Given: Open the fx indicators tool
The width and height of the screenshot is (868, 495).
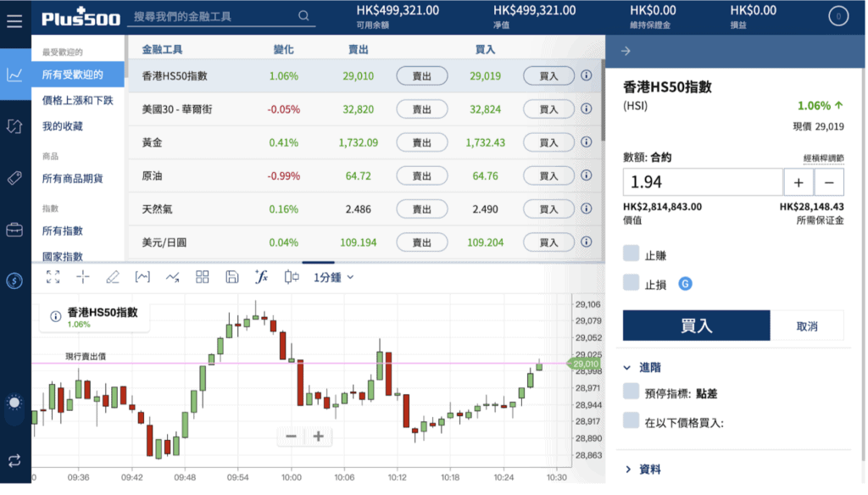Looking at the screenshot, I should (x=261, y=277).
